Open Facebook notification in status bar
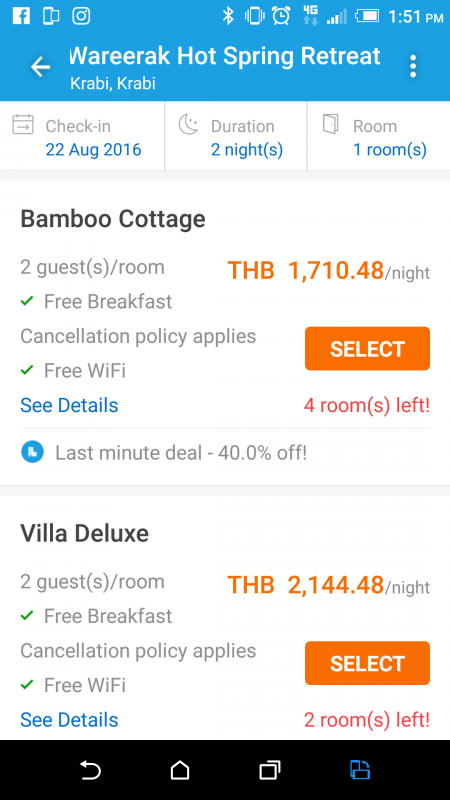450x800 pixels. click(21, 16)
